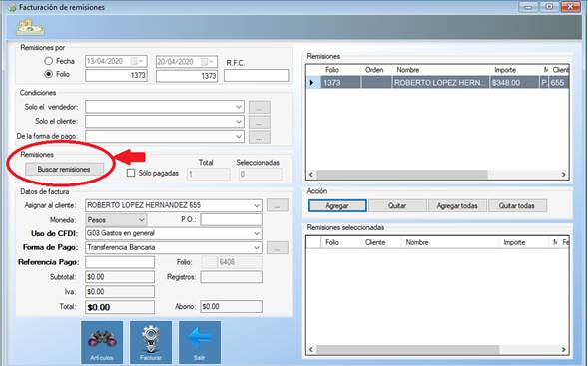Click the Salir blue arrow icon
Screen dimensions: 588x366
point(199,342)
